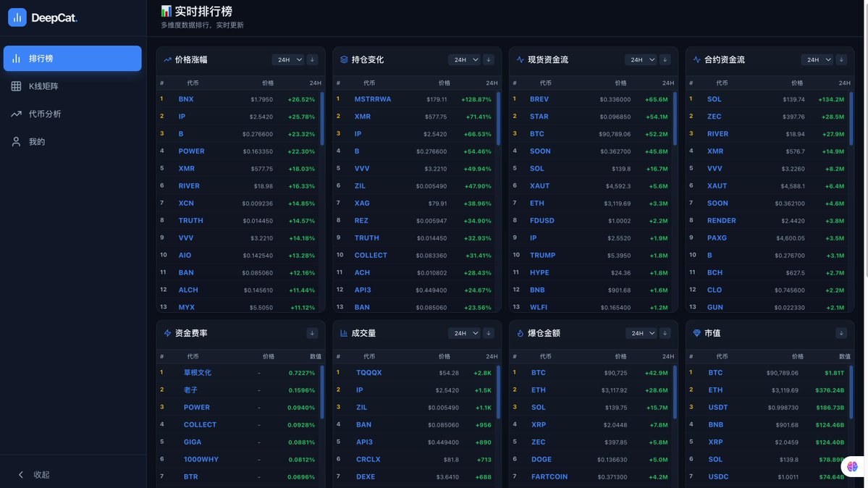The height and width of the screenshot is (488, 868).
Task: Open BNX token in 价格涨幅 list
Action: point(186,99)
